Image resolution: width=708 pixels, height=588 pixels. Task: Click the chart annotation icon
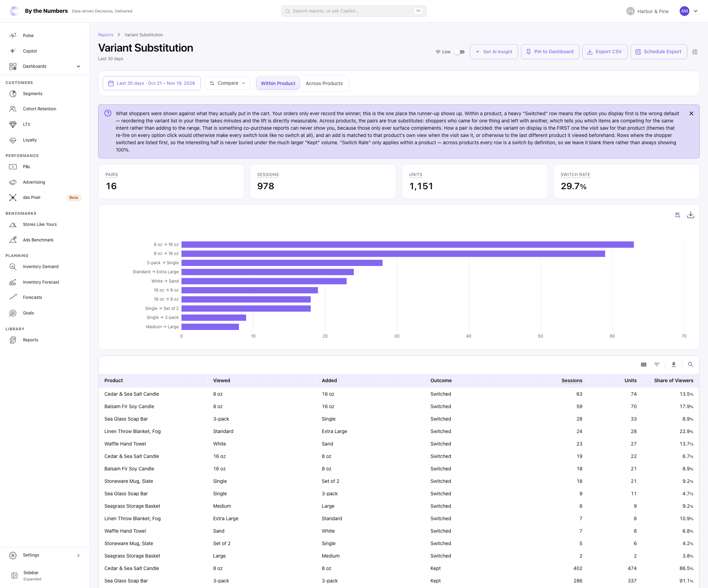(677, 215)
